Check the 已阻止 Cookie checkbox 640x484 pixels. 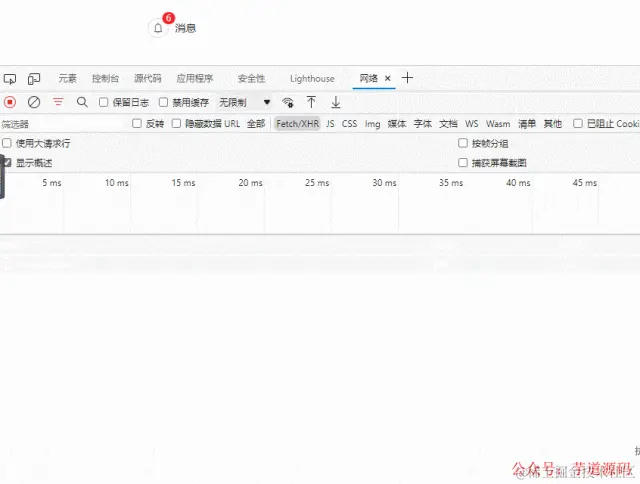tap(578, 123)
